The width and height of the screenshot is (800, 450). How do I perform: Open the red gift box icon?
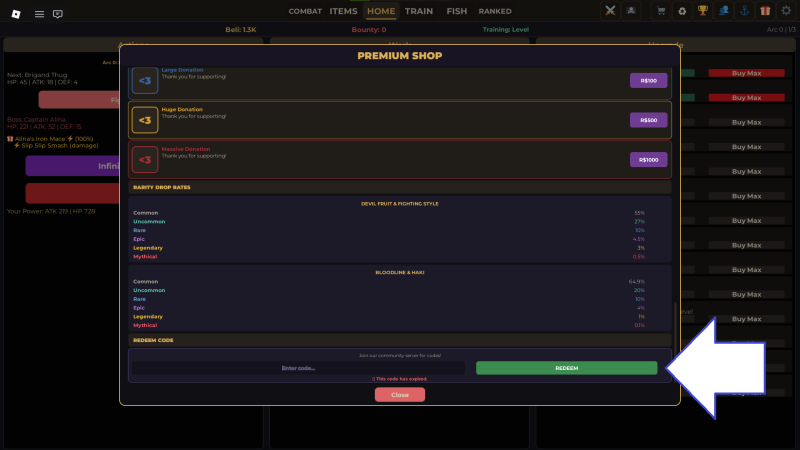765,11
